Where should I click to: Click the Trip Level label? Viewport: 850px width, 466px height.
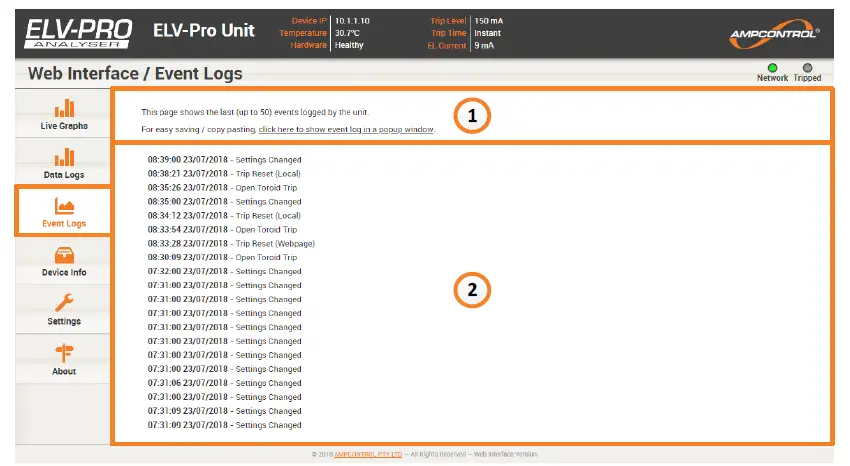pos(448,21)
